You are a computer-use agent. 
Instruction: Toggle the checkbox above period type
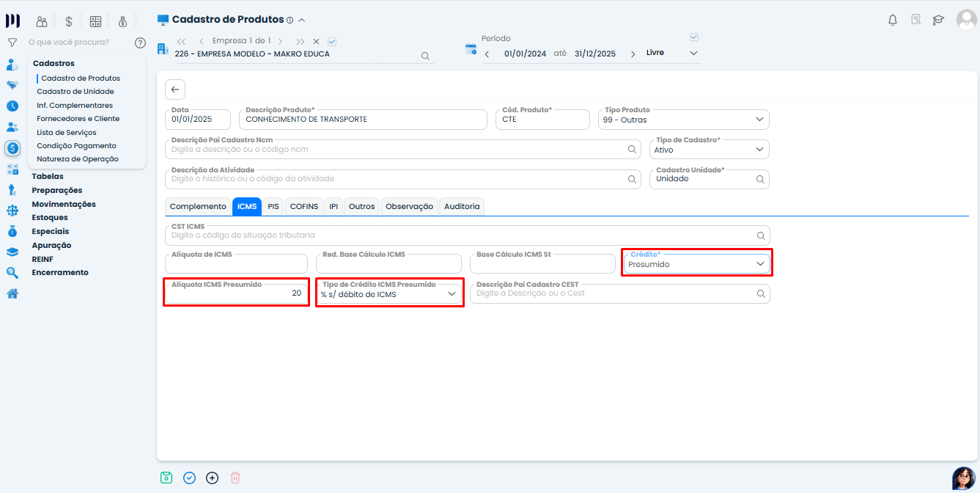pyautogui.click(x=694, y=37)
